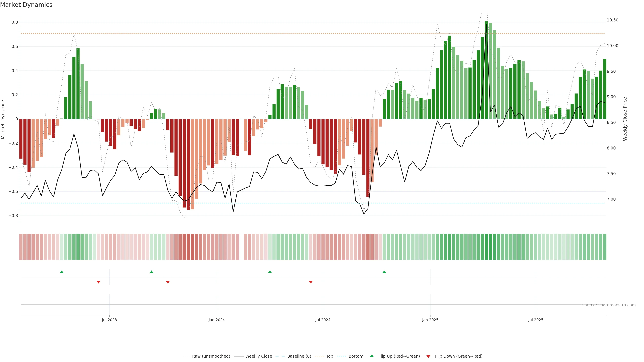Screen dimensions: 644x362
Task: Click the Jul 2024 x-axis label
Action: pyautogui.click(x=323, y=320)
